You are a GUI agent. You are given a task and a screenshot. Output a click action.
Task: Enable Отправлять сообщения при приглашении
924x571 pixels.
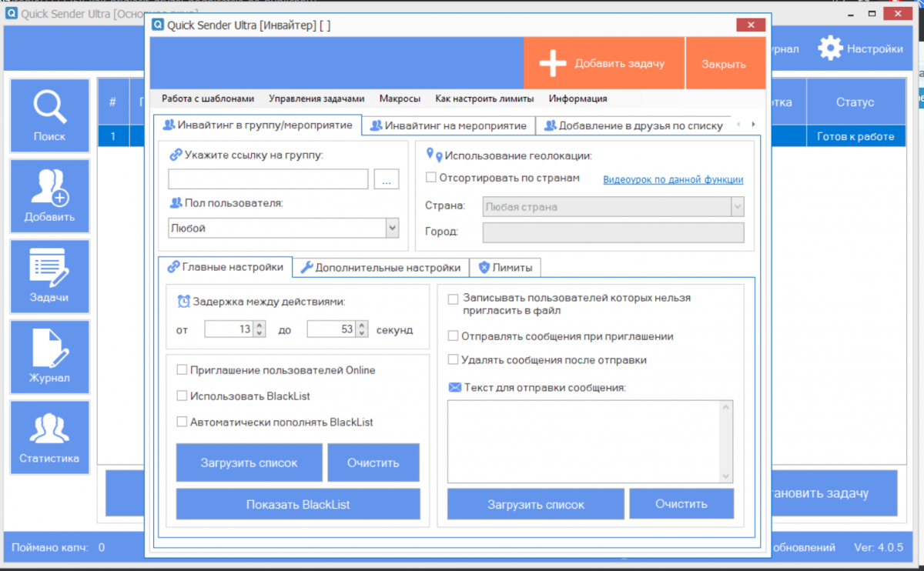coord(454,336)
